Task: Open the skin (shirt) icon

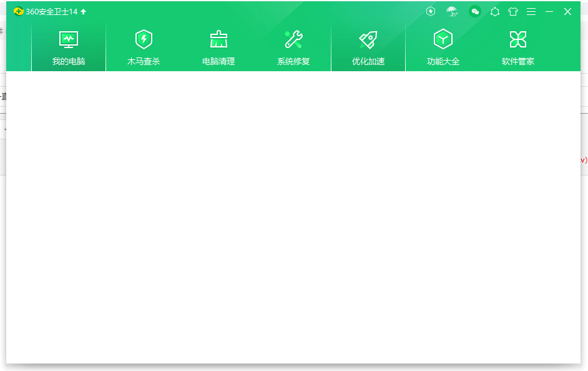Action: coord(513,12)
